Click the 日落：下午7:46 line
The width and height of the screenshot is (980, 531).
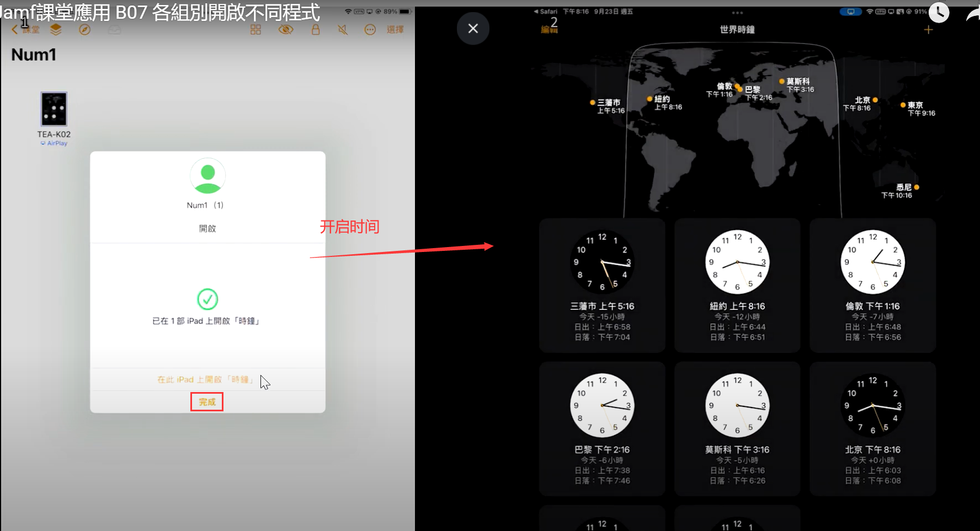602,481
